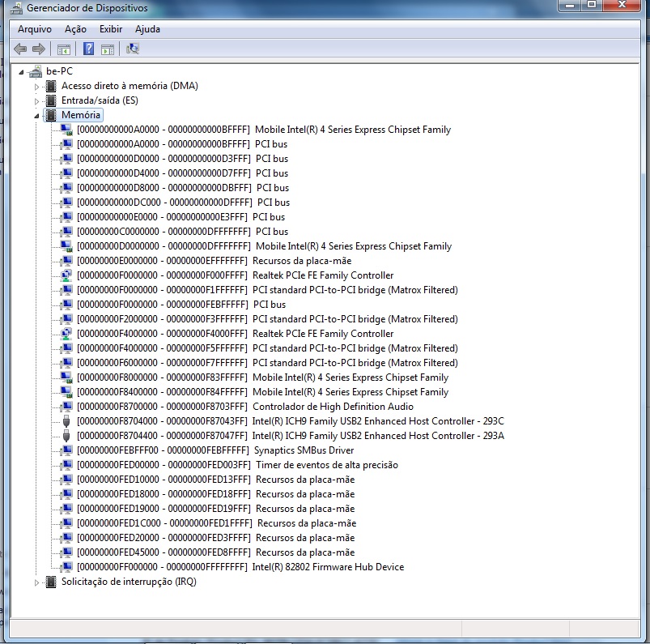
Task: Click the Gerenciador de Dispositivos title bar icon
Action: pos(16,8)
